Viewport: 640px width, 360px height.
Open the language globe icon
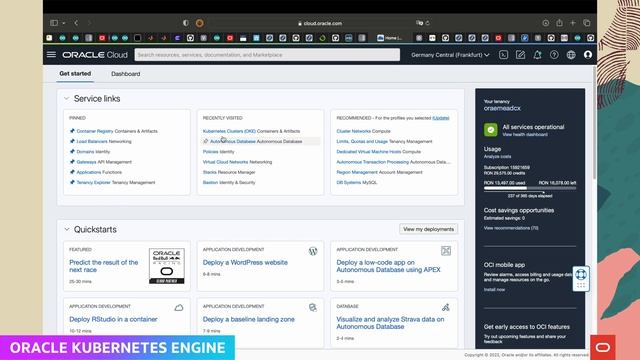[571, 55]
